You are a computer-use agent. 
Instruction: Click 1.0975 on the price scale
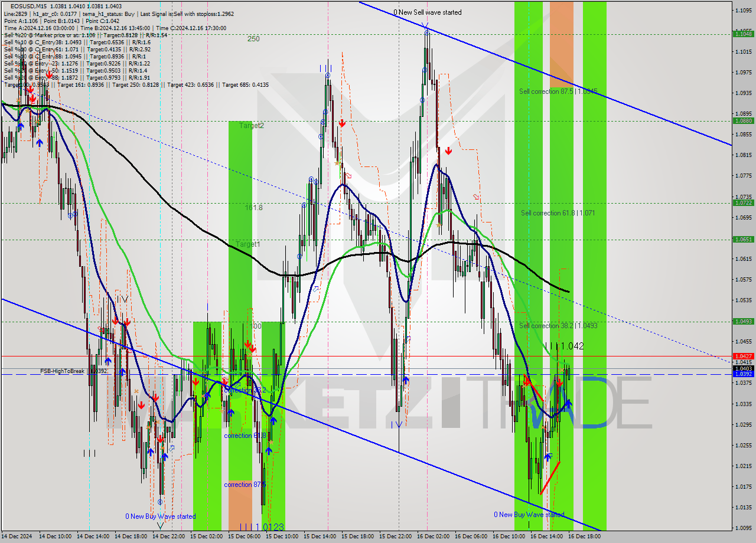pyautogui.click(x=743, y=72)
